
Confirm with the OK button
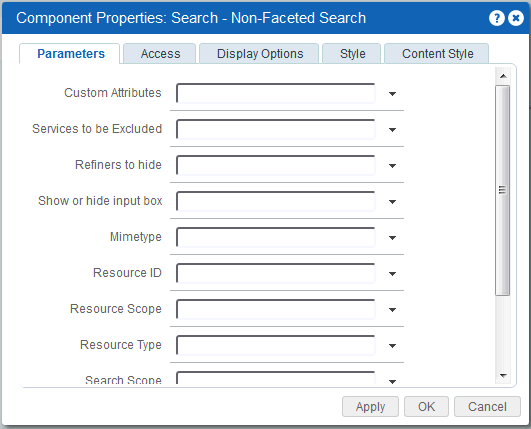[426, 406]
